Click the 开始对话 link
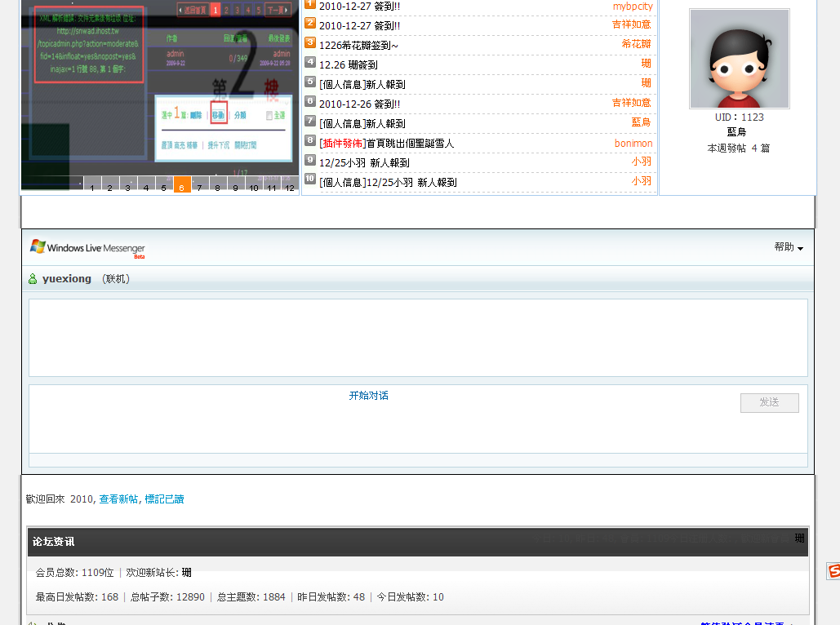The height and width of the screenshot is (625, 840). pos(368,396)
